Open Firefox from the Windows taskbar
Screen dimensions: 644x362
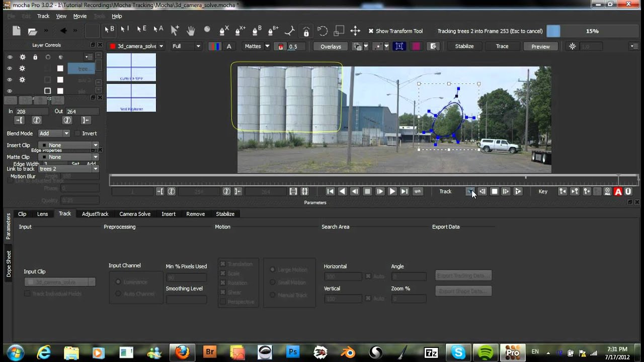(x=182, y=352)
